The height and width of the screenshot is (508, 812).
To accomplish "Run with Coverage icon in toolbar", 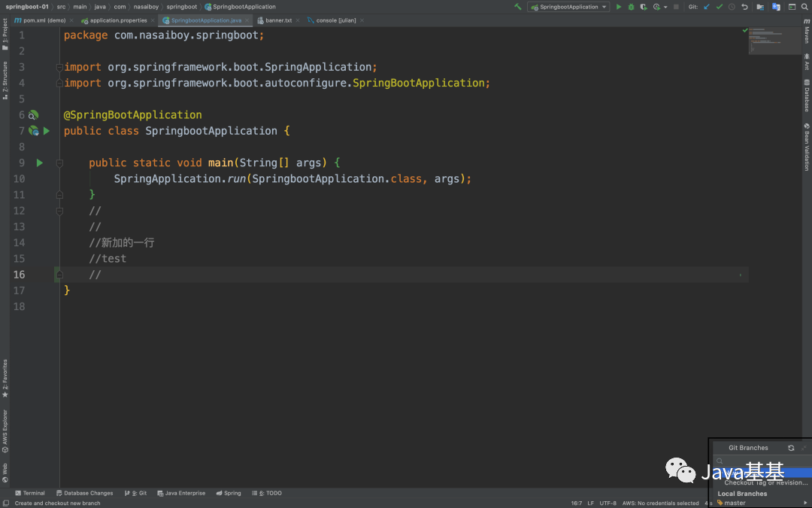I will pyautogui.click(x=643, y=7).
